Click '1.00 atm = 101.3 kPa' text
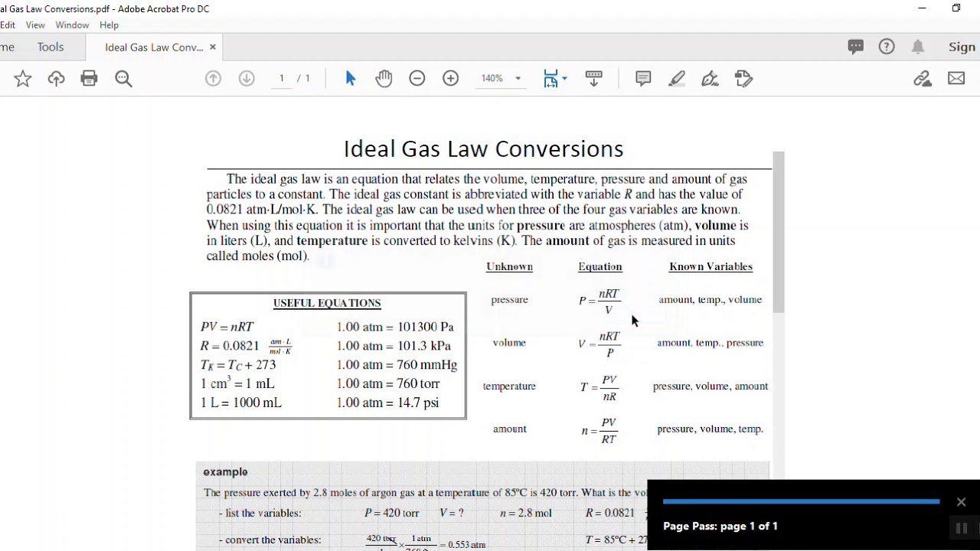This screenshot has width=980, height=551. pyautogui.click(x=394, y=346)
